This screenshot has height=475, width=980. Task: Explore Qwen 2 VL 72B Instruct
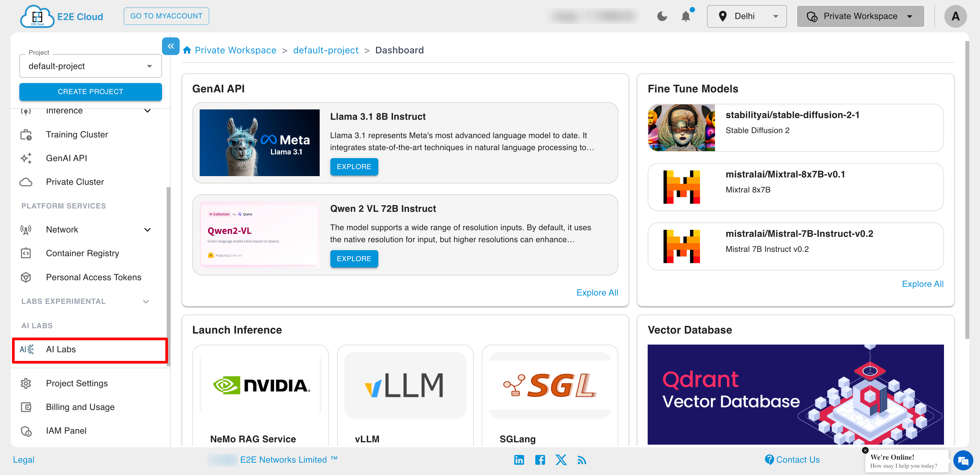click(x=354, y=259)
